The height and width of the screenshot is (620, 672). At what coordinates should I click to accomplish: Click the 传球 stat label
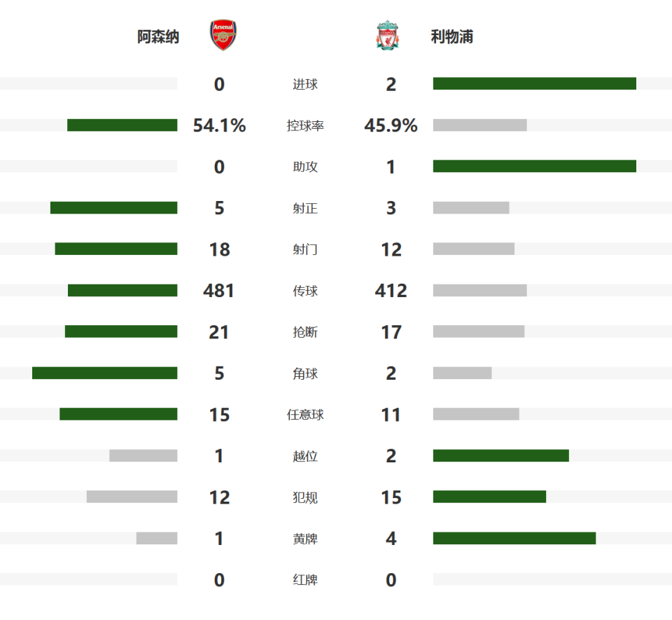point(305,291)
